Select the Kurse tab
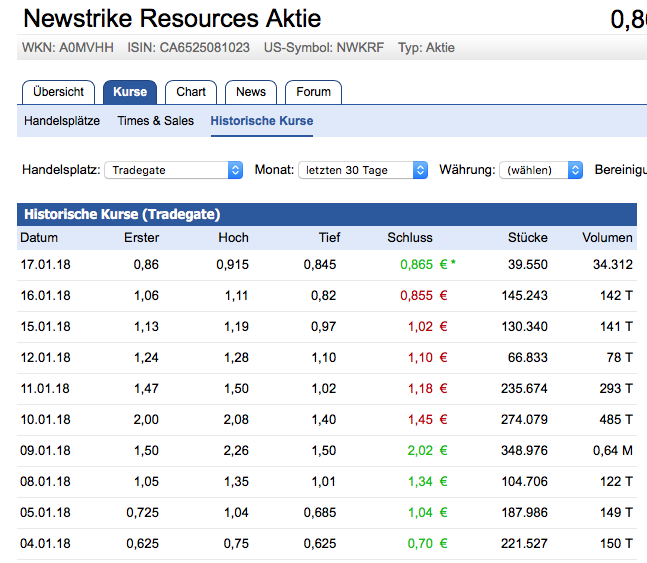Image resolution: width=647 pixels, height=563 pixels. click(x=130, y=92)
